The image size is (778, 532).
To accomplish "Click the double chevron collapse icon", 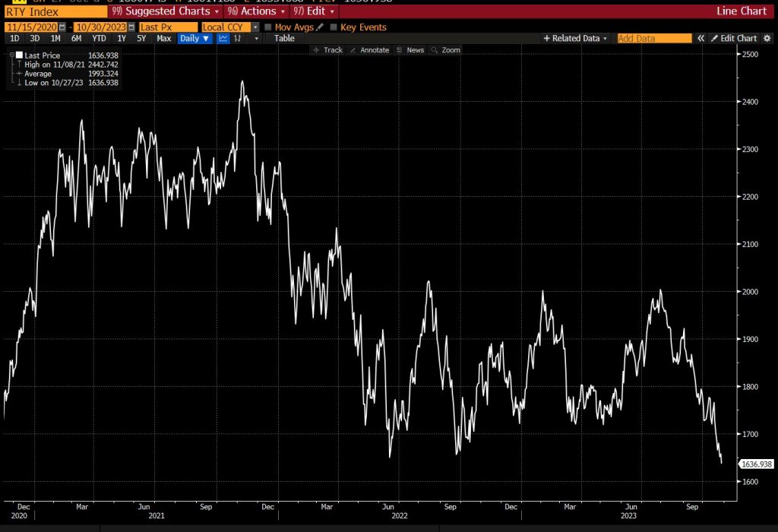I will (x=701, y=38).
